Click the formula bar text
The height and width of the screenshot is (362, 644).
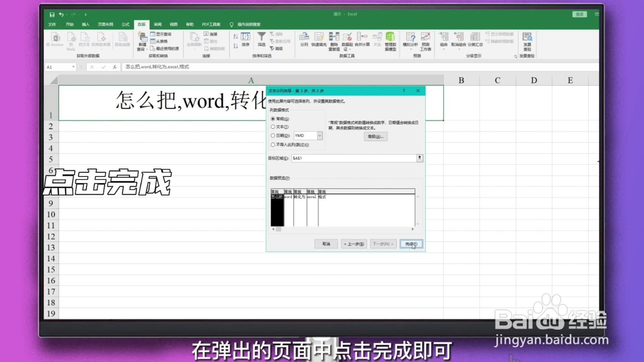tap(157, 67)
